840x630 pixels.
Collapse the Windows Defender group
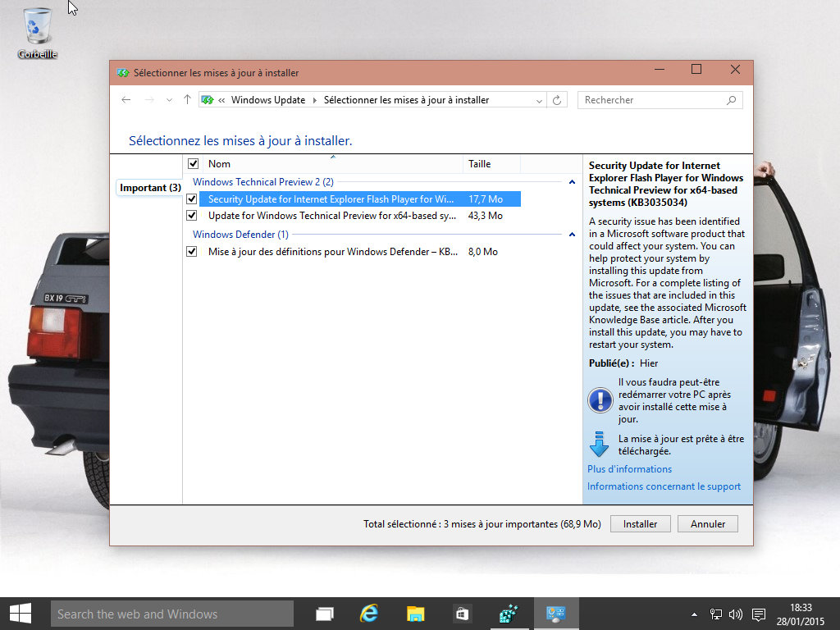tap(572, 235)
